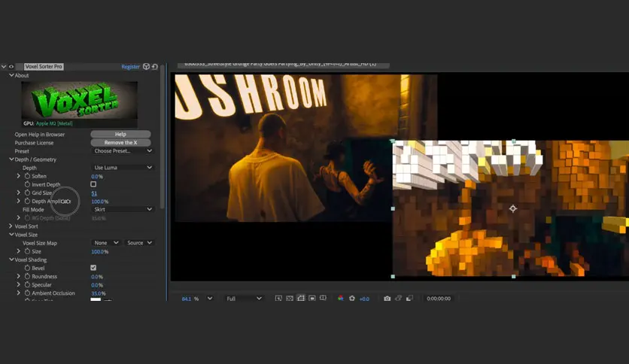
Task: Expand the Specular property
Action: [19, 284]
